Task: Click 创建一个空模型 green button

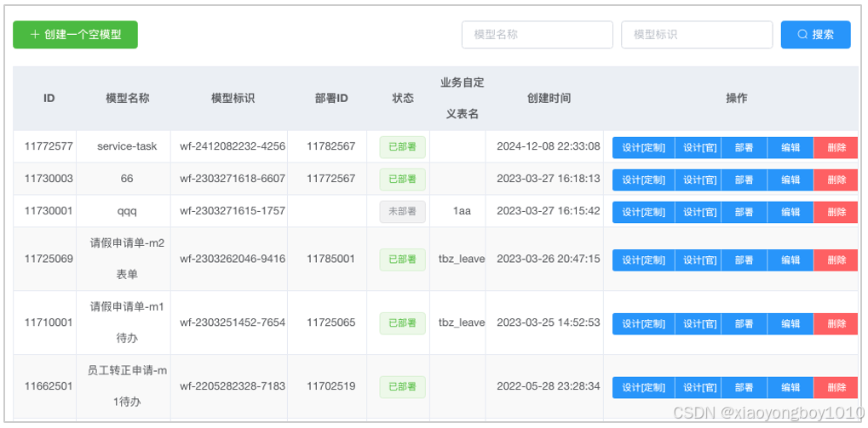Action: click(x=75, y=34)
